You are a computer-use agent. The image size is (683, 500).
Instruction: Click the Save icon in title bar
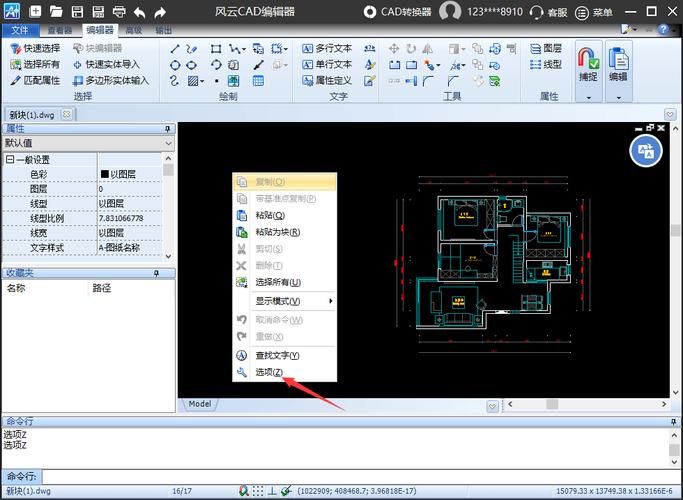[77, 12]
